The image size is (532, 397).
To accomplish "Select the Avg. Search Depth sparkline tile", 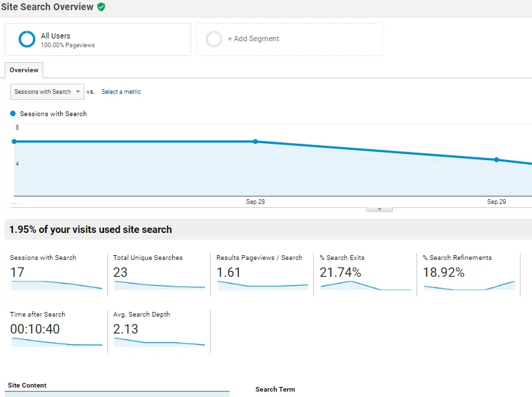I will coord(159,331).
